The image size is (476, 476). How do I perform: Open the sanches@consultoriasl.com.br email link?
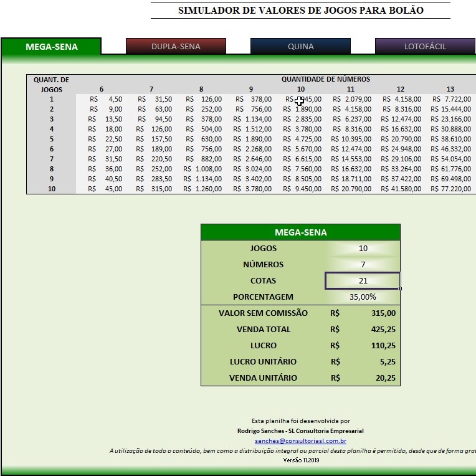point(300,440)
